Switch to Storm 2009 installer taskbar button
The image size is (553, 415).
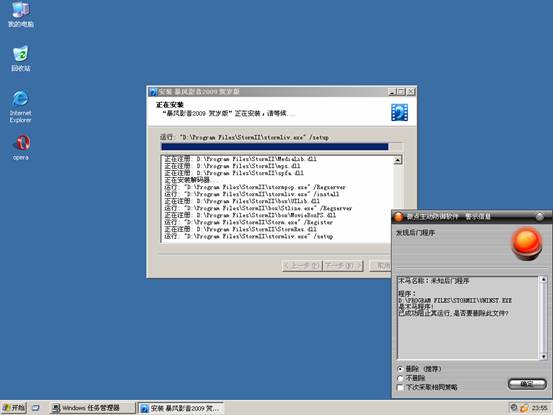181,408
